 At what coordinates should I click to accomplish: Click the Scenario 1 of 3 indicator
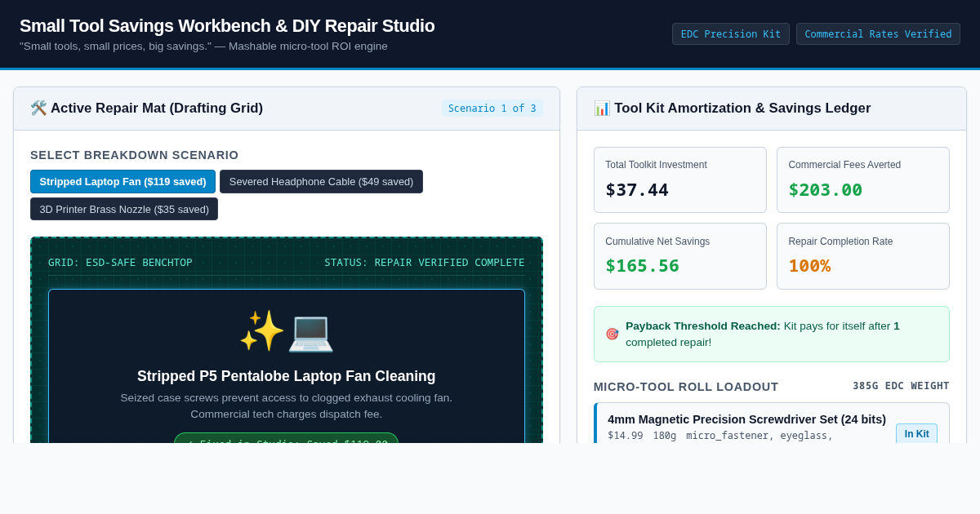492,109
